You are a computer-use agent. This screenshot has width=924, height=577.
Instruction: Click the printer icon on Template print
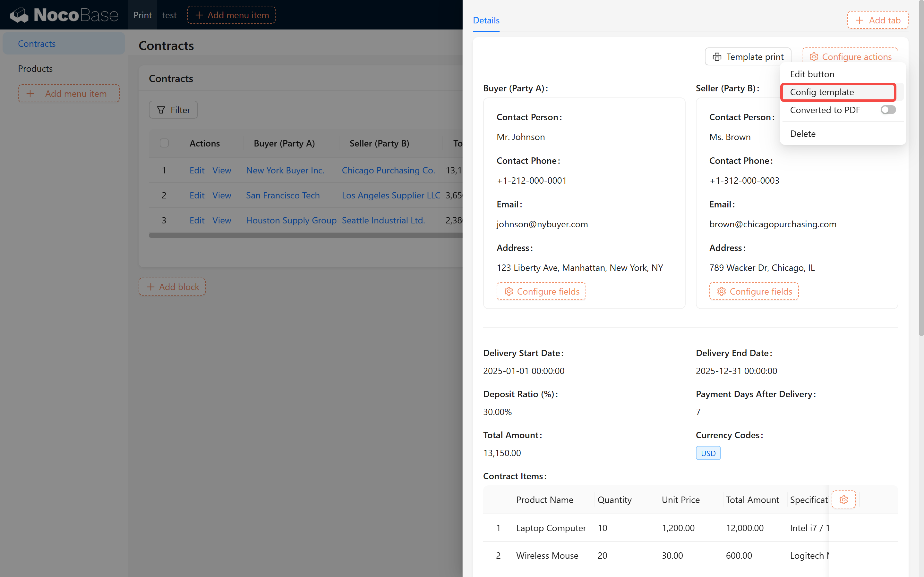(x=717, y=57)
